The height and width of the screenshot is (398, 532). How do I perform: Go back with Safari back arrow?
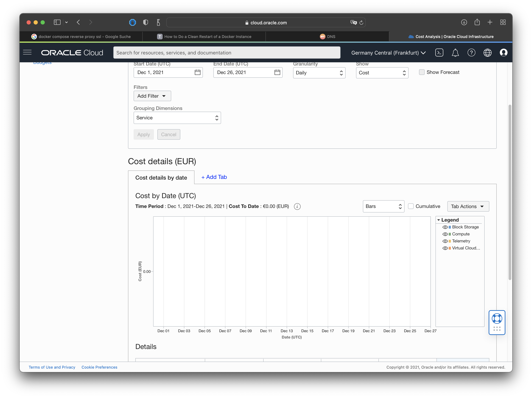(78, 22)
